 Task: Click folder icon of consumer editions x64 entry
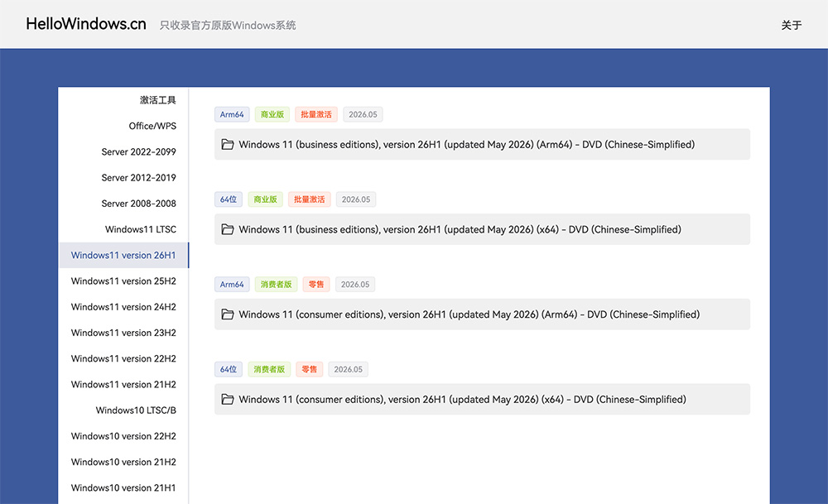pos(228,399)
